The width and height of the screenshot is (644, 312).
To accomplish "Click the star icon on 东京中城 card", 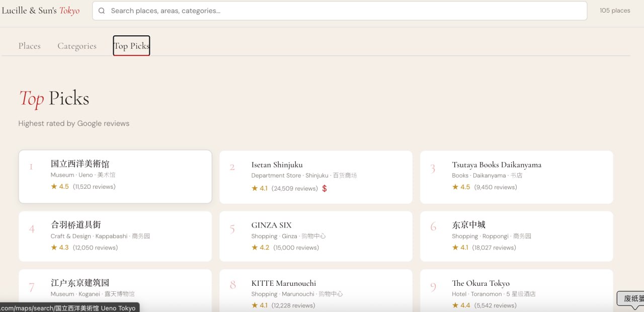I will 455,248.
